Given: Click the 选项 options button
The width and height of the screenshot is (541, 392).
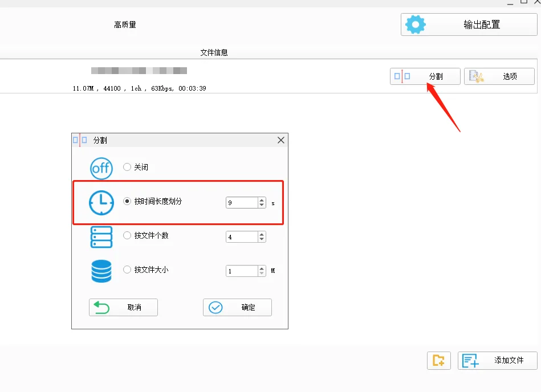Looking at the screenshot, I should pos(499,76).
